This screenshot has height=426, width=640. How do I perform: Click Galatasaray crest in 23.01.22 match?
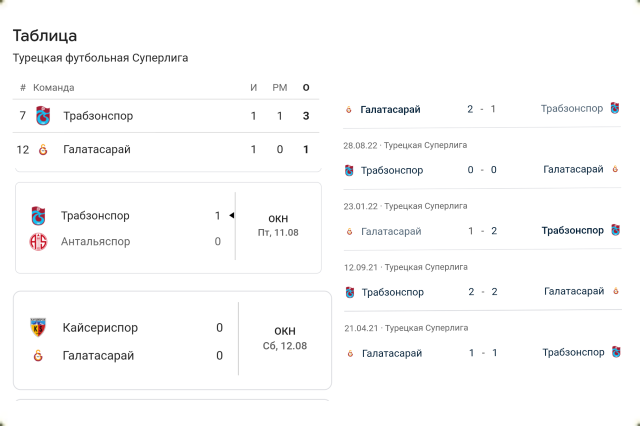point(349,231)
